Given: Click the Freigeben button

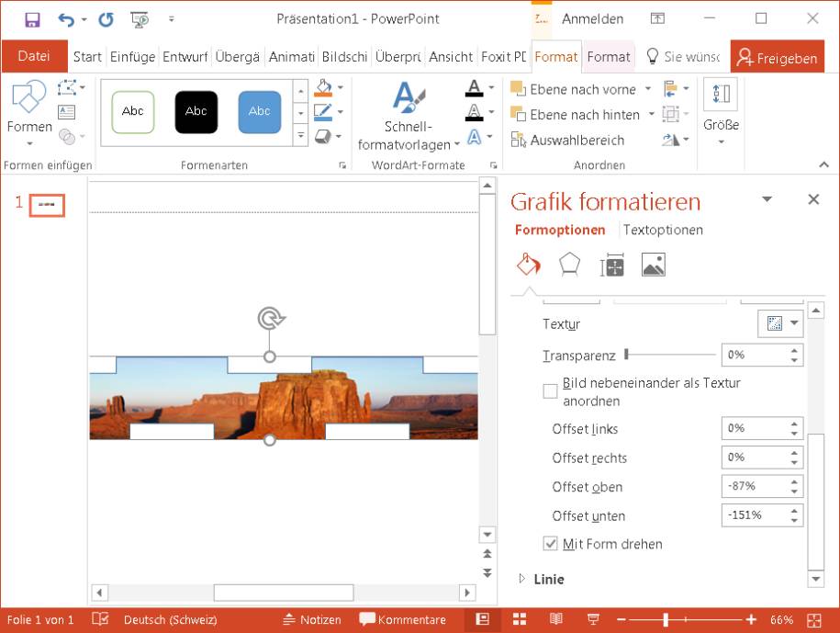Looking at the screenshot, I should click(777, 57).
